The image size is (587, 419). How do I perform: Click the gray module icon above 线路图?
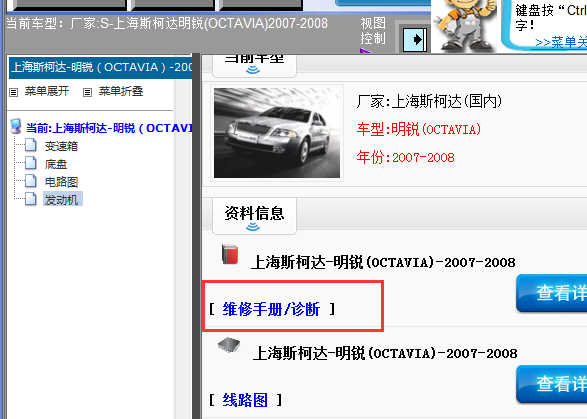click(x=229, y=345)
